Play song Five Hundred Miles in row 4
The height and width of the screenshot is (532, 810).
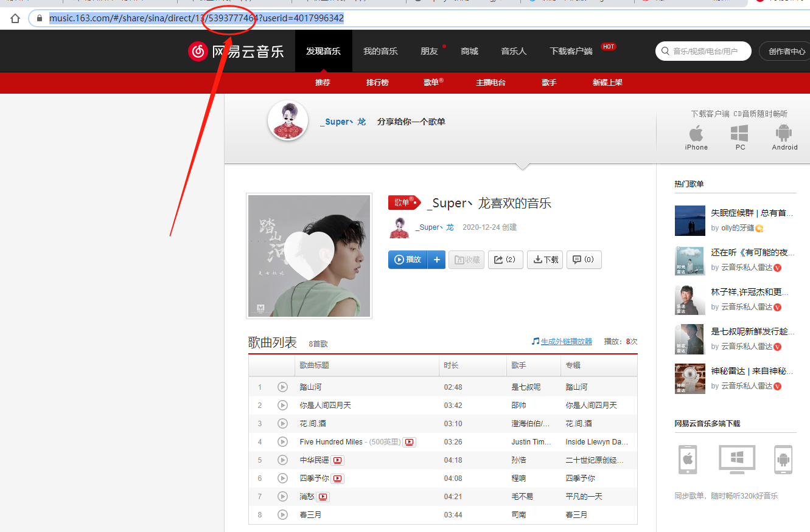tap(282, 441)
